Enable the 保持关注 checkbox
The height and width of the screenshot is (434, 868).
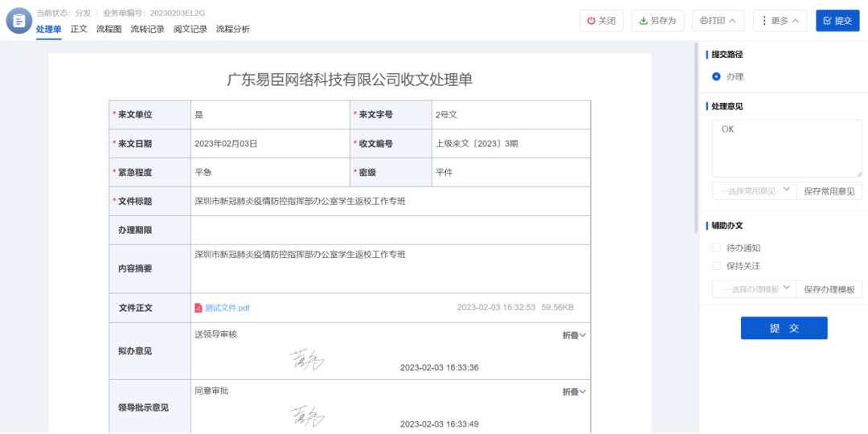click(716, 266)
